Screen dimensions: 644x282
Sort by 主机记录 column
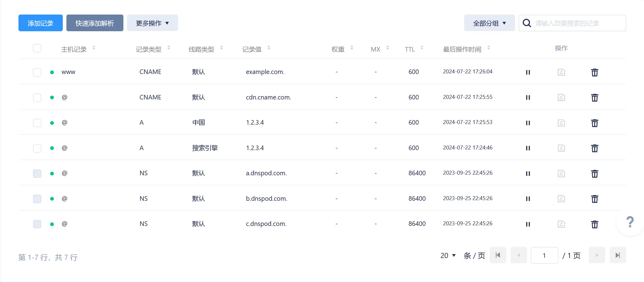click(x=94, y=48)
